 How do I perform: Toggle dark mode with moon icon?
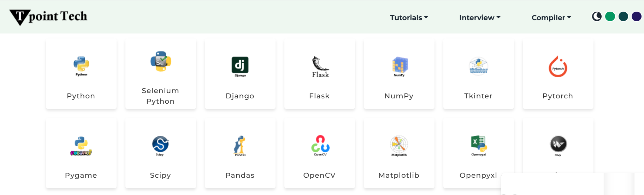597,17
